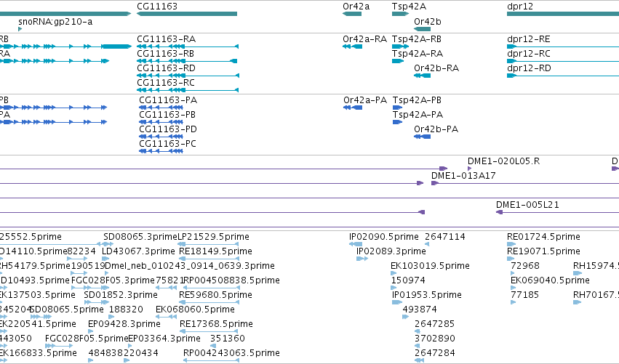Select the dpr12 gene bar

tap(563, 14)
